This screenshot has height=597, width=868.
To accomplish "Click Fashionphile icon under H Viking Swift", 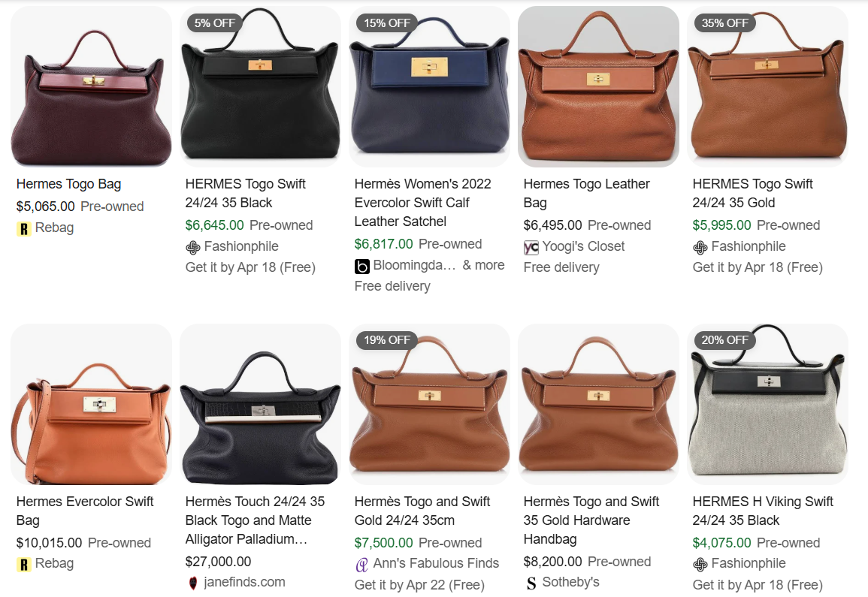I will tap(700, 565).
